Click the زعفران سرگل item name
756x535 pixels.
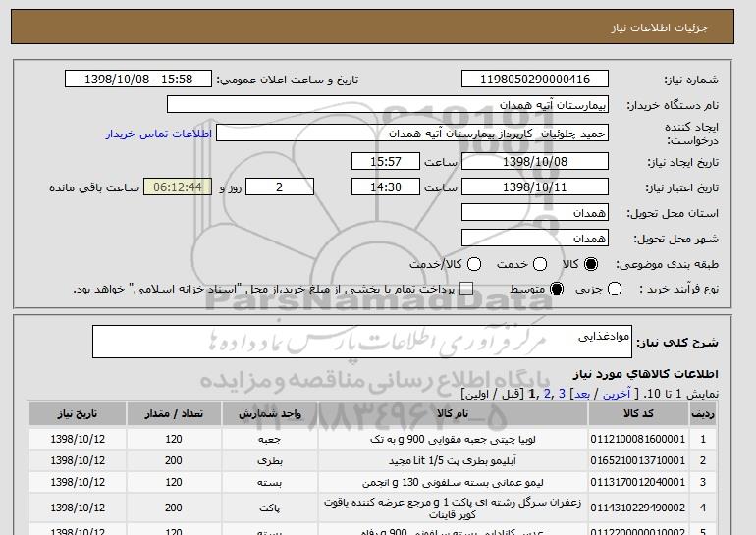[453, 508]
